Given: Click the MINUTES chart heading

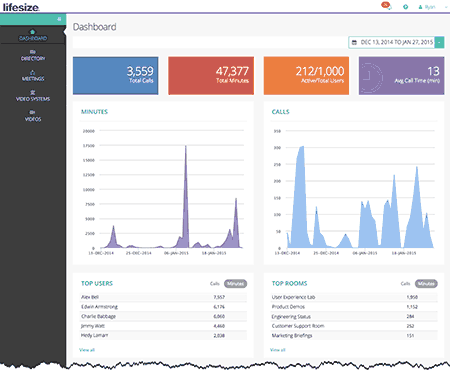Looking at the screenshot, I should pos(94,112).
